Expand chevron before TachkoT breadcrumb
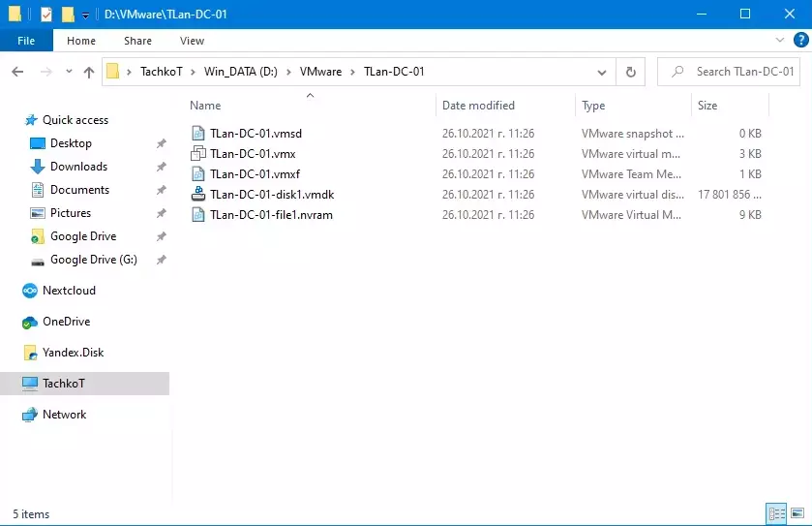Viewport: 812px width, 526px height. pos(129,72)
